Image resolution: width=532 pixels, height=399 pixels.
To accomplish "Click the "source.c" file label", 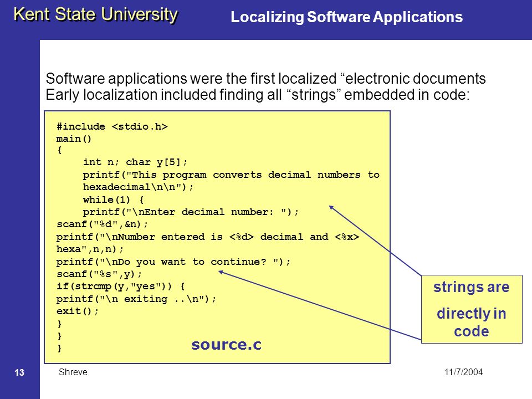I will point(227,345).
